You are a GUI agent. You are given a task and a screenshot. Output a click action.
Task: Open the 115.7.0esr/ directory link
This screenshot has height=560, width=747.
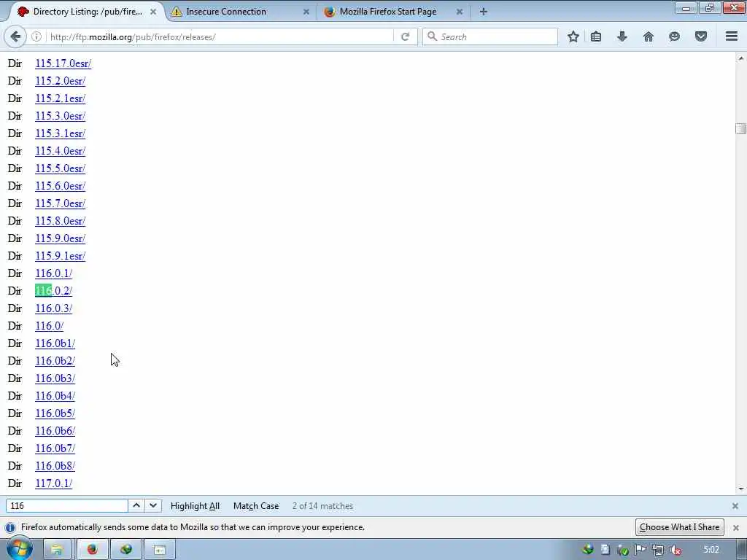click(x=60, y=203)
